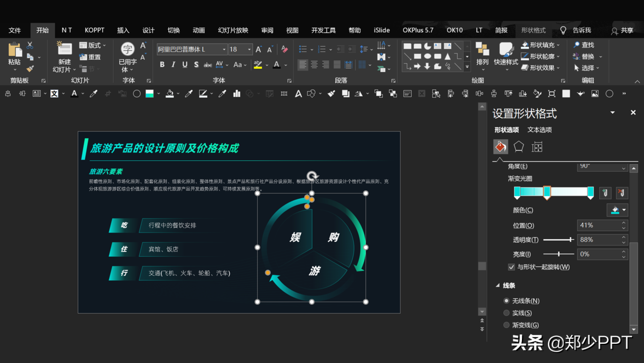Open the Size & Properties icon tab
The width and height of the screenshot is (644, 363).
[537, 147]
